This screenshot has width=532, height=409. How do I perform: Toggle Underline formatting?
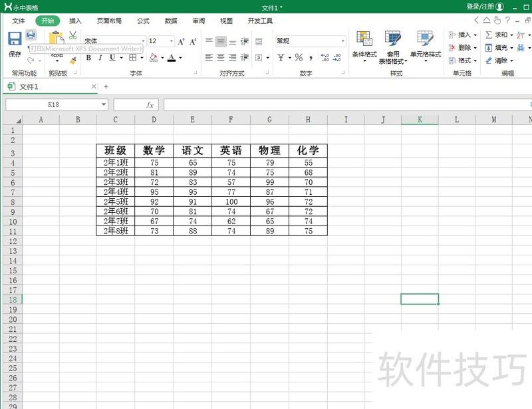pyautogui.click(x=112, y=58)
